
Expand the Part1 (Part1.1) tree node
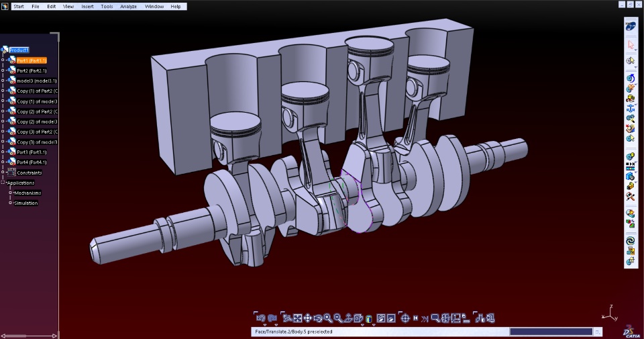pyautogui.click(x=3, y=60)
